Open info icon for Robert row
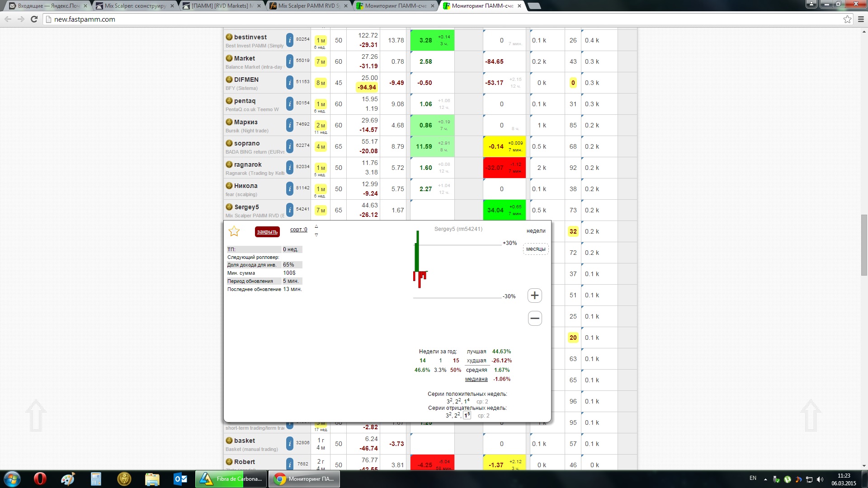This screenshot has height=488, width=868. [x=290, y=464]
